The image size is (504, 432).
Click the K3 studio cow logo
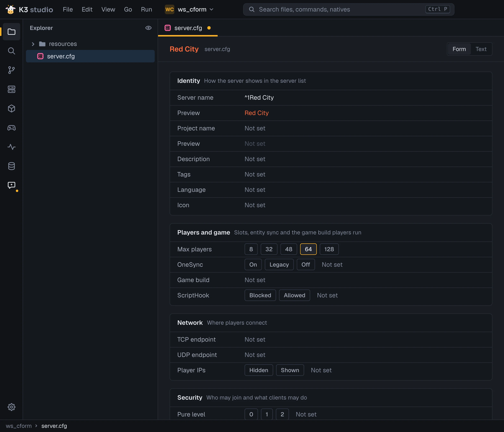[10, 9]
